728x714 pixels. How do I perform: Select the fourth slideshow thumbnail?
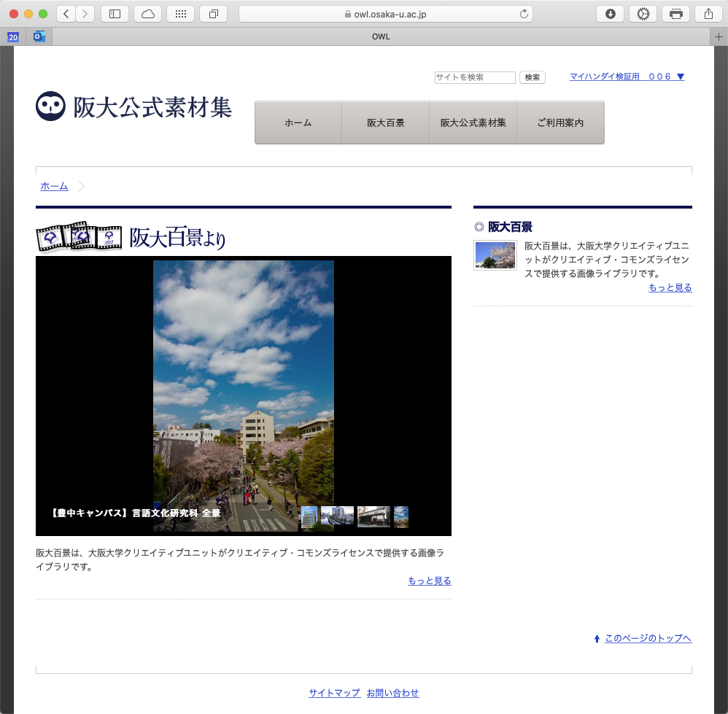pyautogui.click(x=401, y=516)
